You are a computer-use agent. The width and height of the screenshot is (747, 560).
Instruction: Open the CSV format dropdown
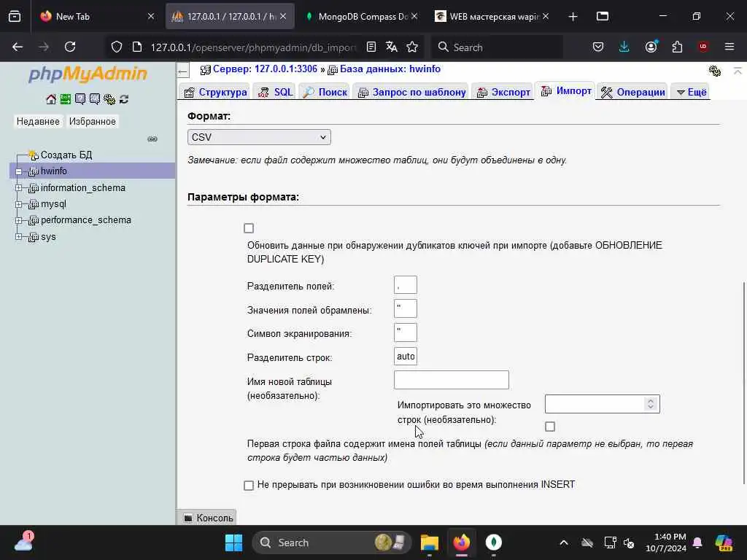pos(259,137)
